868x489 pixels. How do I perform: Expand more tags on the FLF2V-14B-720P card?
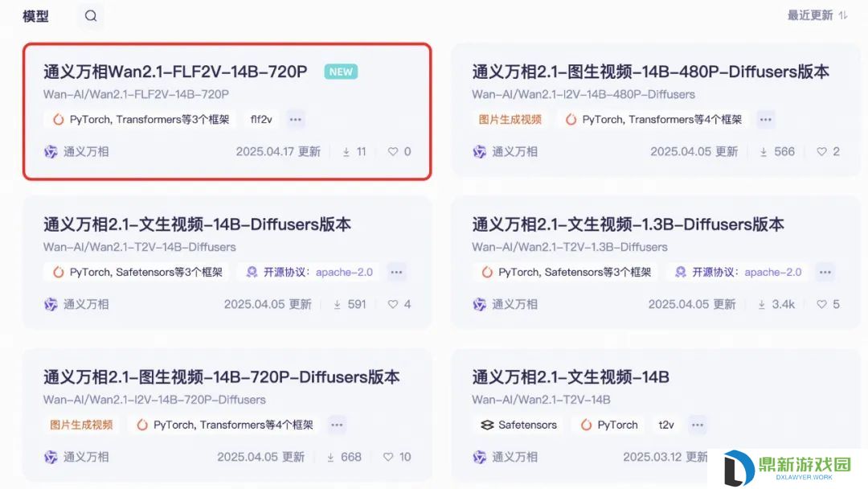296,119
